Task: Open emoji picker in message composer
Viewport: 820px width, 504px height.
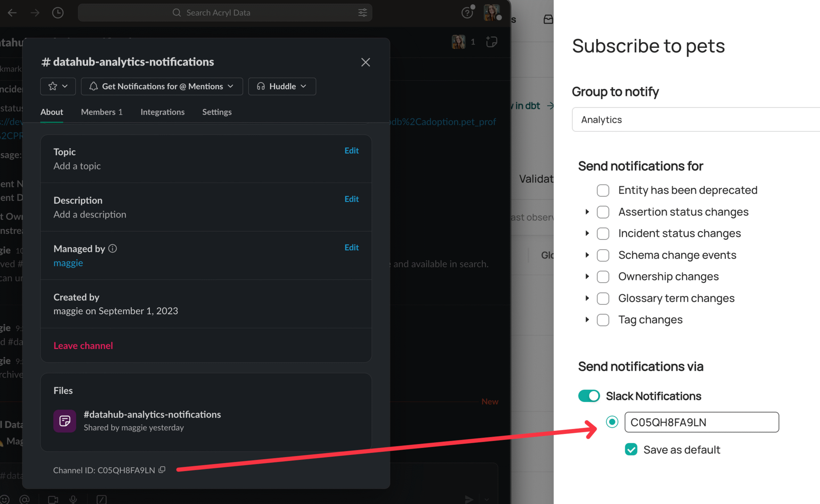Action: click(x=4, y=499)
